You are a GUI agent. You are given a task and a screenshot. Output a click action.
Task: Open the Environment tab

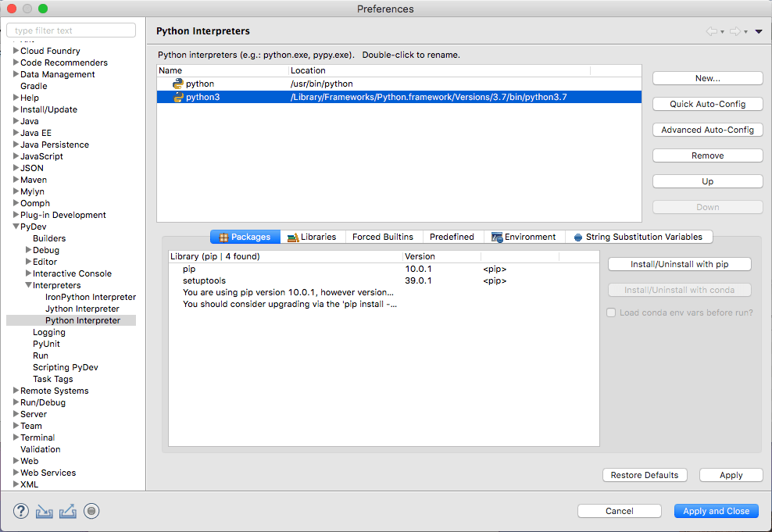(524, 237)
